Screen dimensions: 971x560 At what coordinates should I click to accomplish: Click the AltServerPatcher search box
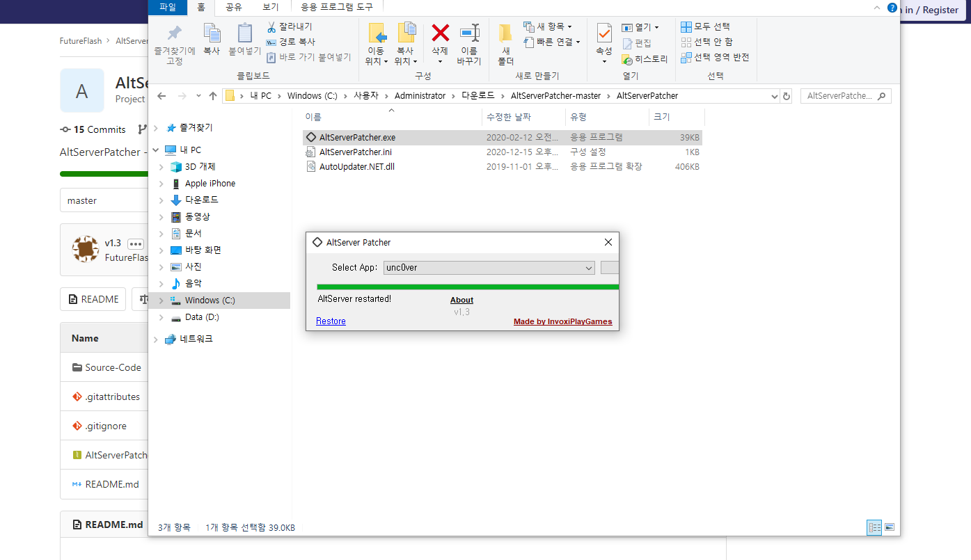[x=845, y=96]
